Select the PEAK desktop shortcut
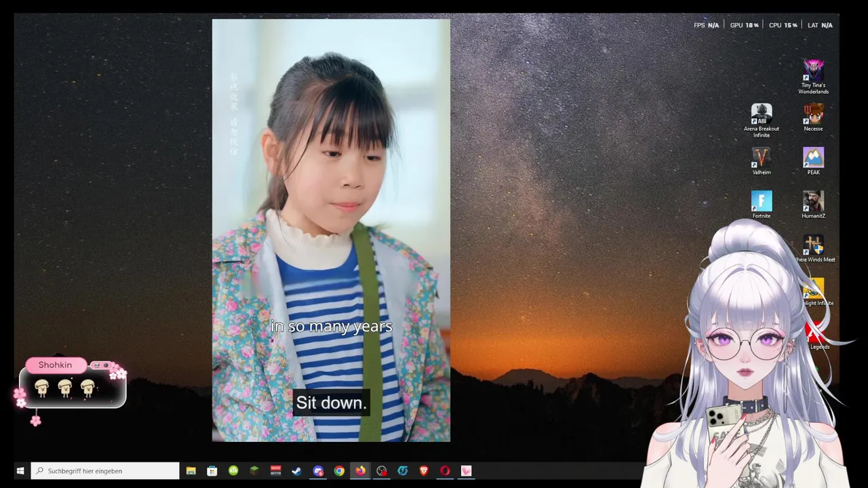Viewport: 868px width, 488px height. coord(813,161)
